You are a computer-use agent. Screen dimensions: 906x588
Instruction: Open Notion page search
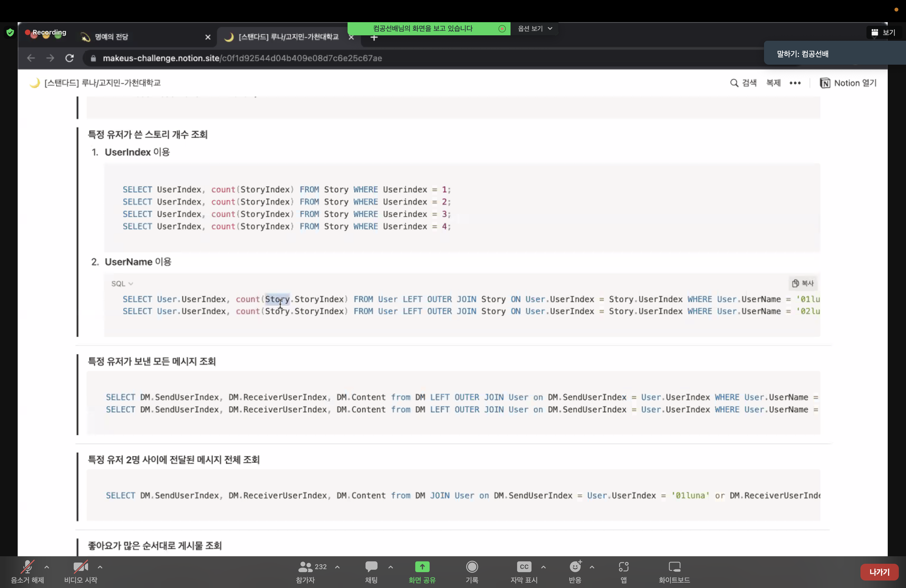[x=743, y=83]
